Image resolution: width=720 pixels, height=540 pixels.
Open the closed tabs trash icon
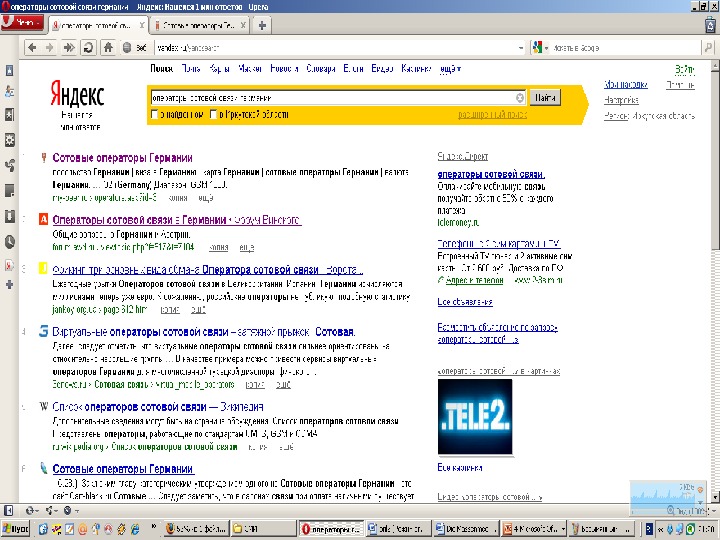coord(711,24)
